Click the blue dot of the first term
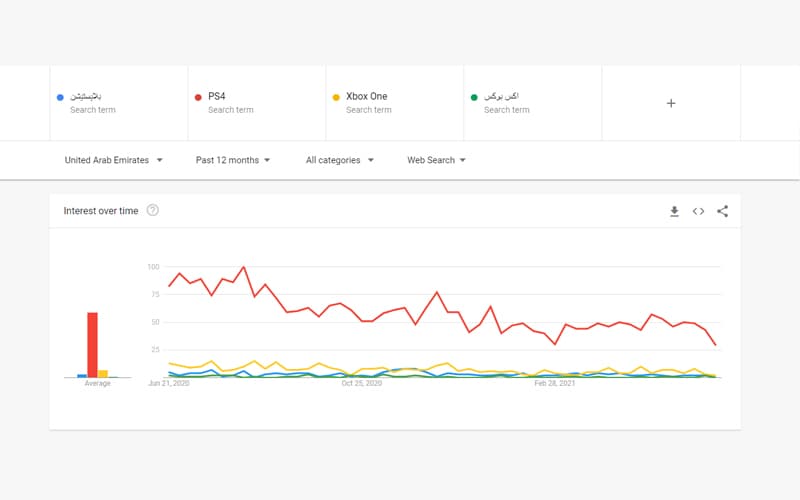 [x=60, y=97]
